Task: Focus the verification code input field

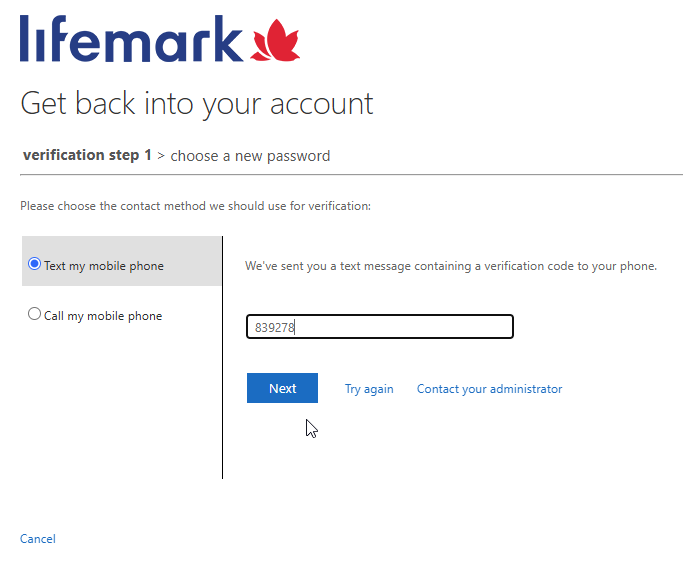Action: point(380,327)
